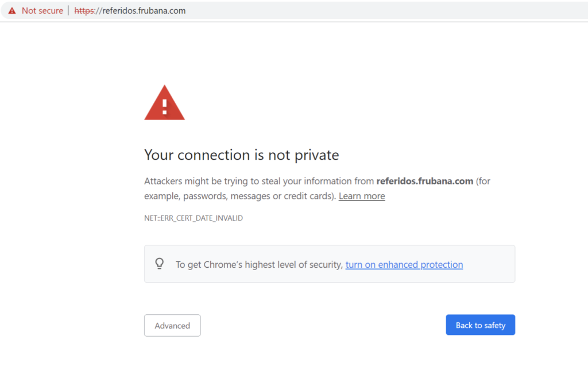Follow the turn on enhanced protection link
Viewport: 588px width, 374px height.
[404, 264]
